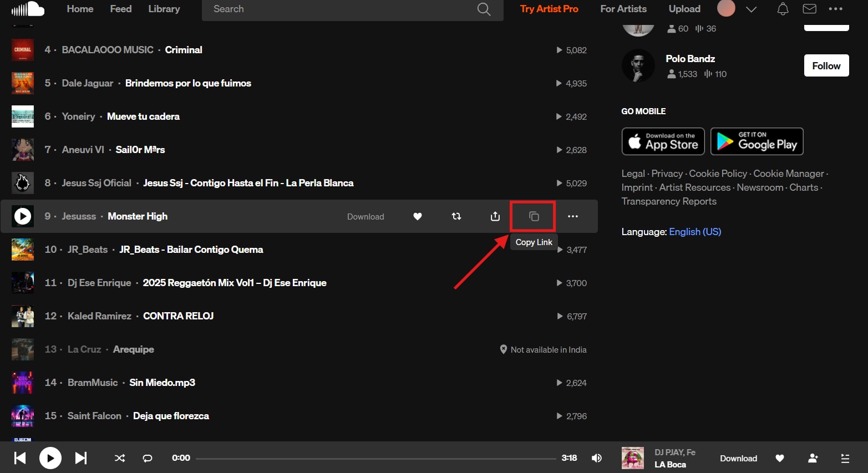Repost the Monster High track
Viewport: 868px width, 473px height.
[456, 216]
